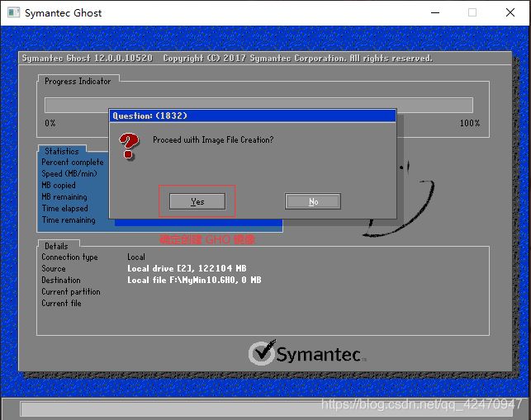
Task: Decline with the No button
Action: point(313,201)
